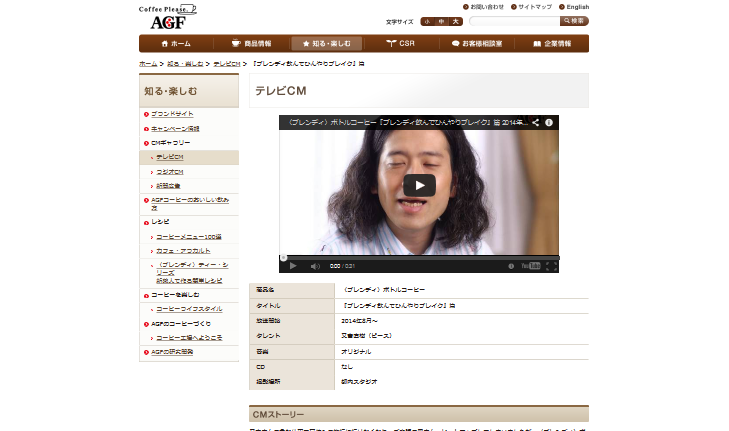Open the 企業情報 navigation tab
The height and width of the screenshot is (431, 729).
click(552, 44)
